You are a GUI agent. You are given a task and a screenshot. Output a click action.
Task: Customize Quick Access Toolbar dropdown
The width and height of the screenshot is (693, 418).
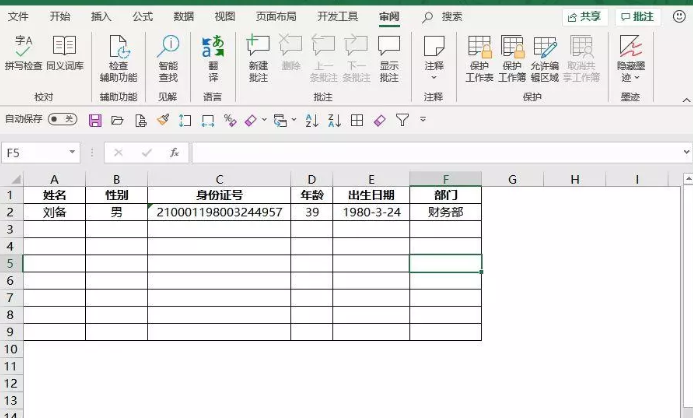click(423, 119)
